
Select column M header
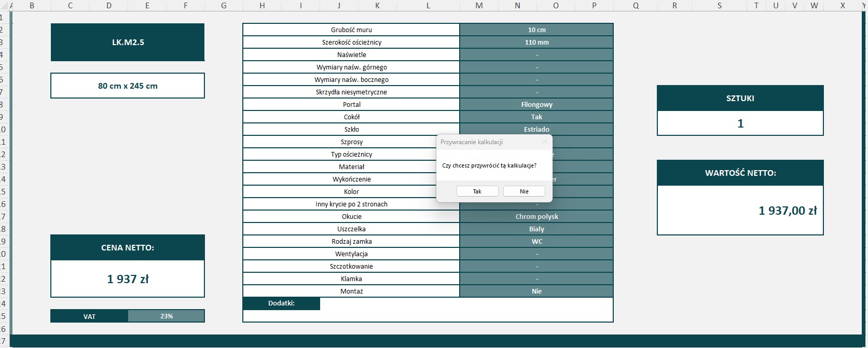pos(479,5)
